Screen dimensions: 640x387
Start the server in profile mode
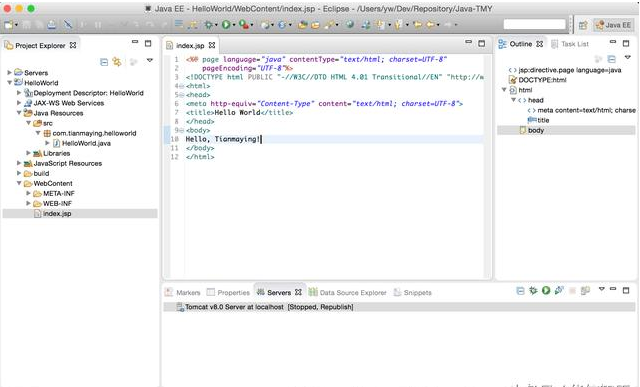pos(559,291)
